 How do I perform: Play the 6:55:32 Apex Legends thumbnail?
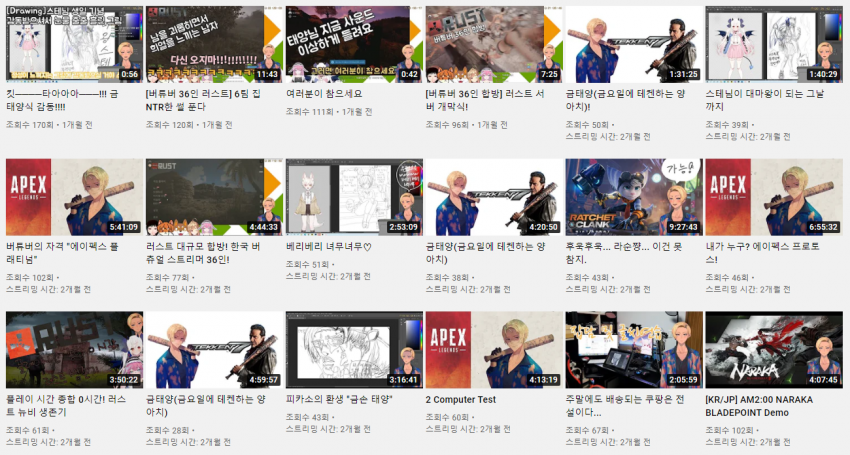tap(774, 197)
